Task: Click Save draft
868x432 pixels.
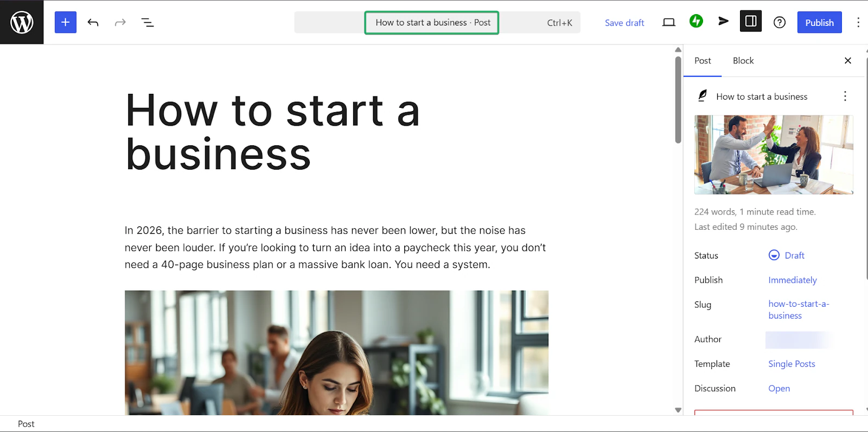Action: pos(624,23)
